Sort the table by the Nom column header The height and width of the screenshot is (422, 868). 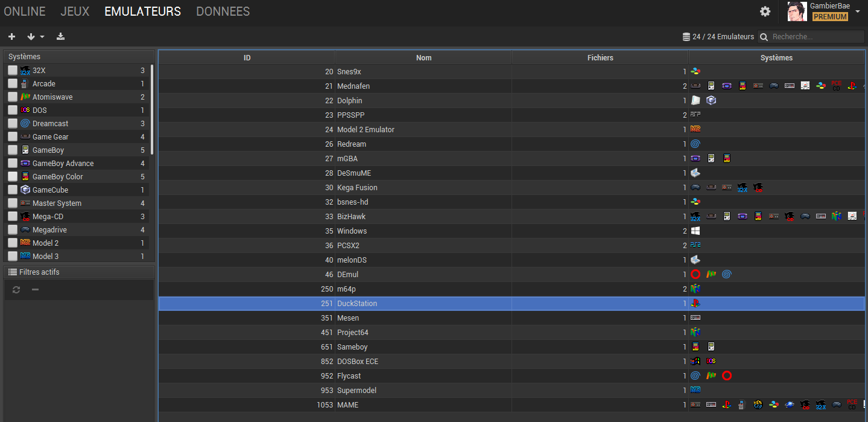[x=423, y=58]
